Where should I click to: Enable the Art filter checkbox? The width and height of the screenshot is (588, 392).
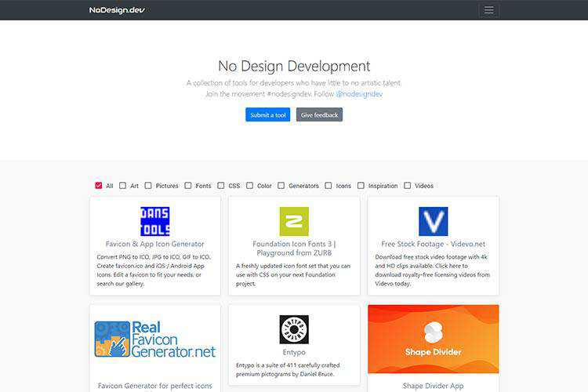123,186
